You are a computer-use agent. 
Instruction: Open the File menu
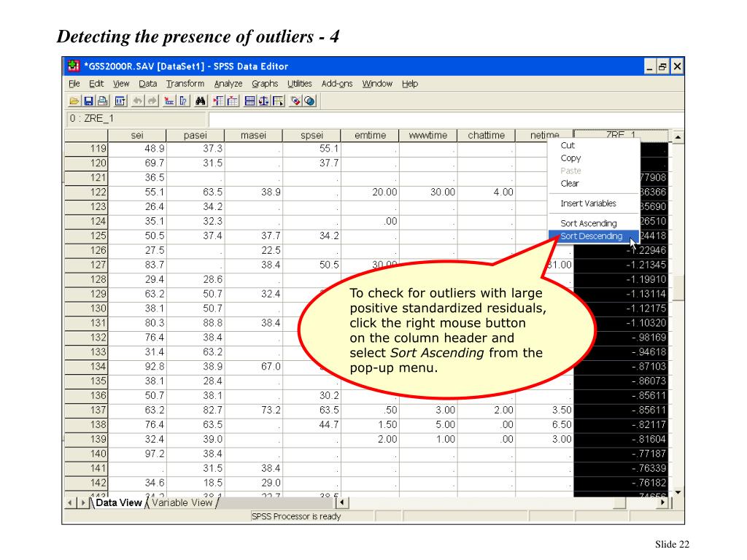click(74, 84)
